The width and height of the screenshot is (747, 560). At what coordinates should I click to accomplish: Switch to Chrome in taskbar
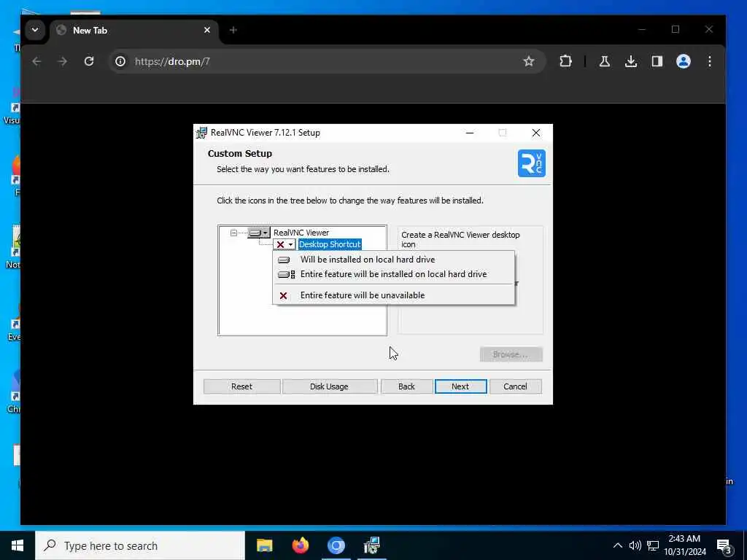(x=336, y=545)
